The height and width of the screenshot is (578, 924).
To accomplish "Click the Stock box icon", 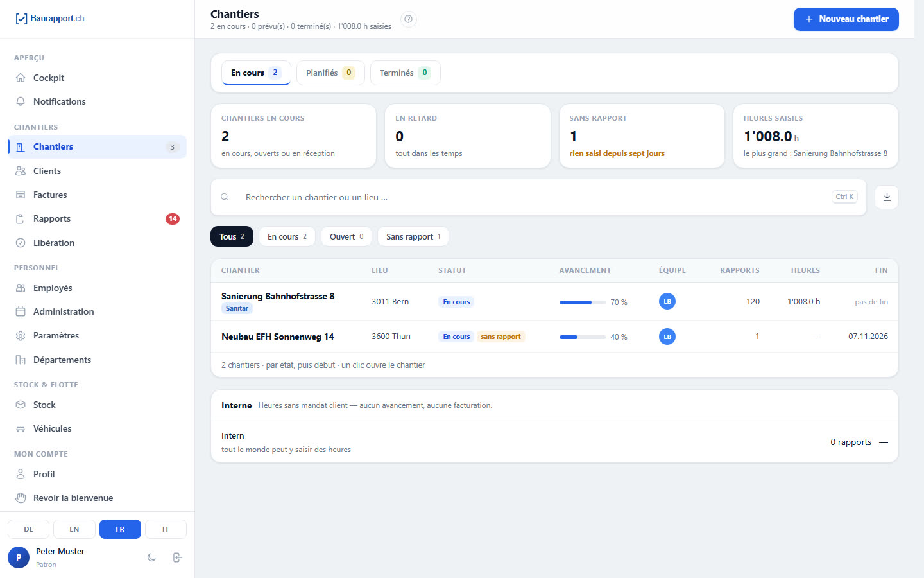I will [21, 405].
